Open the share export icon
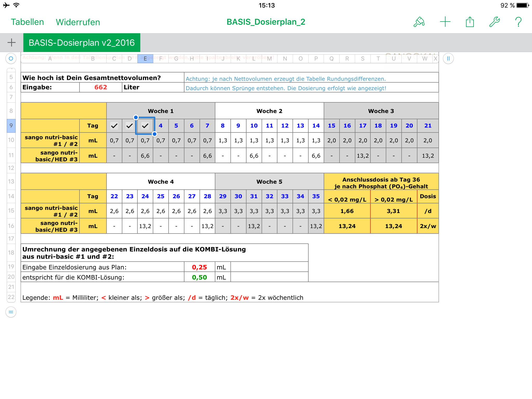This screenshot has height=399, width=532. click(x=470, y=22)
